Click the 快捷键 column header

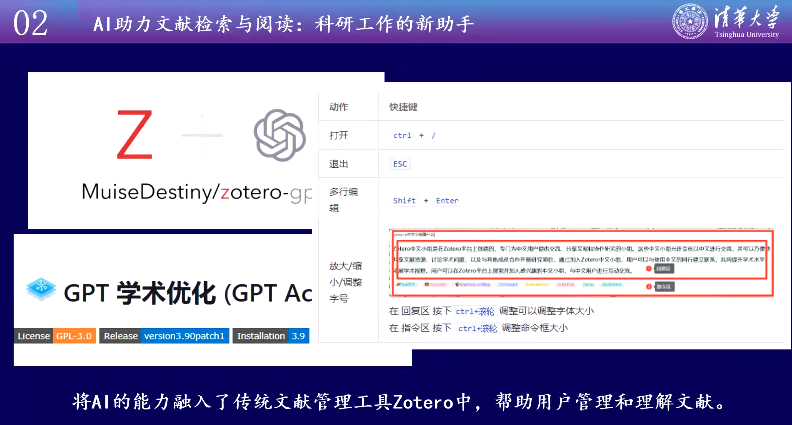click(403, 107)
